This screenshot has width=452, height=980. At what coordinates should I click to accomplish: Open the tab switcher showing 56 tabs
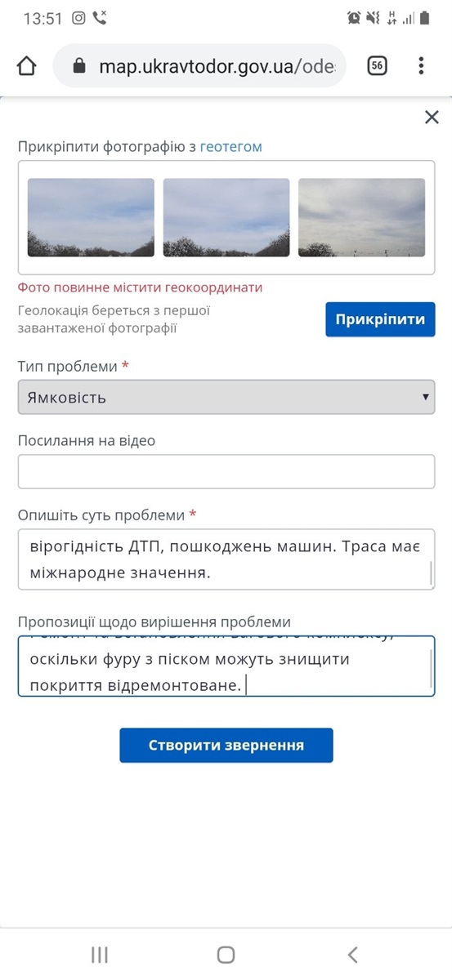coord(377,66)
